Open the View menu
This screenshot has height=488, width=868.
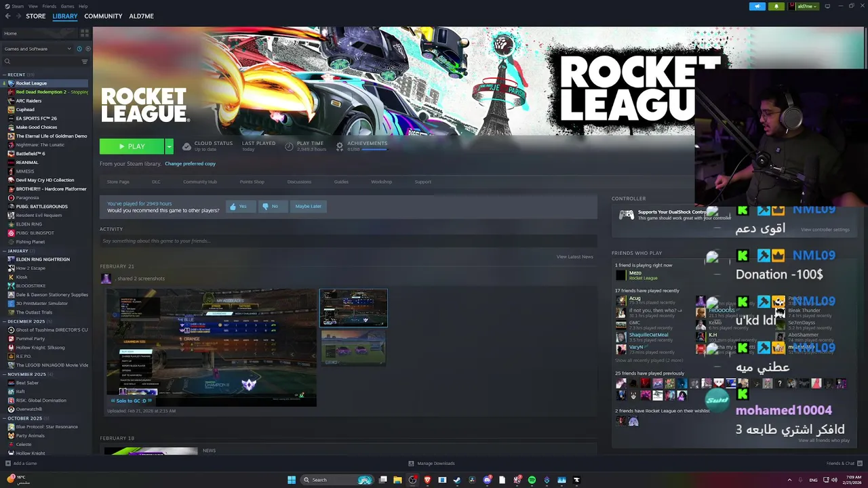[x=32, y=6]
